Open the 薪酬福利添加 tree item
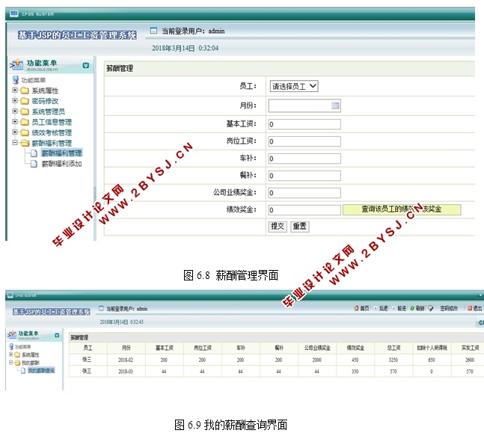The width and height of the screenshot is (484, 448). click(x=62, y=164)
